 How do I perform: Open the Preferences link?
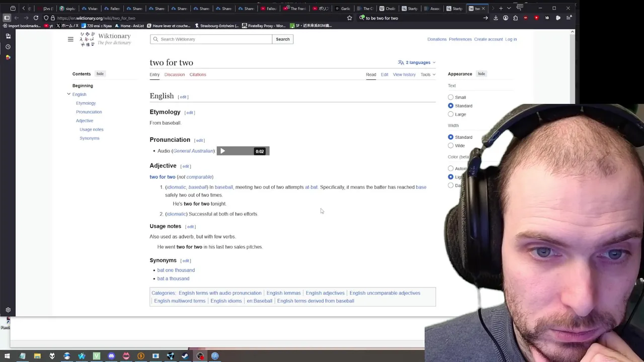tap(460, 39)
